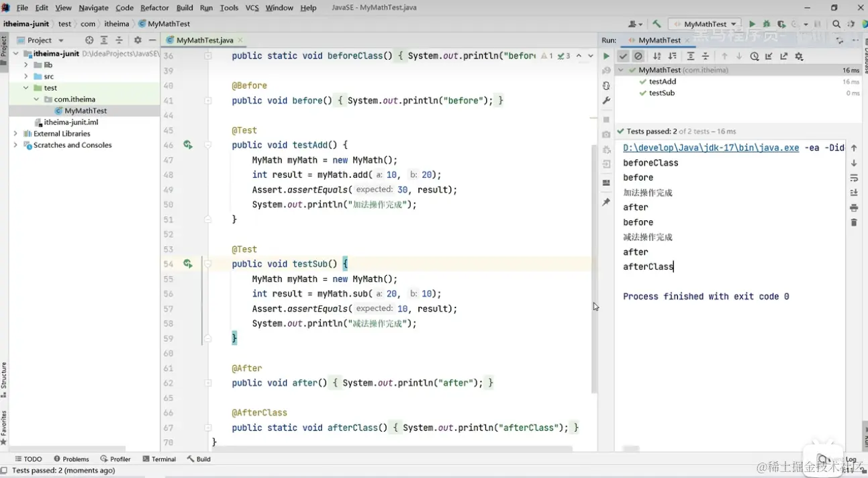Open test history clock icon
868x478 pixels.
pos(755,56)
